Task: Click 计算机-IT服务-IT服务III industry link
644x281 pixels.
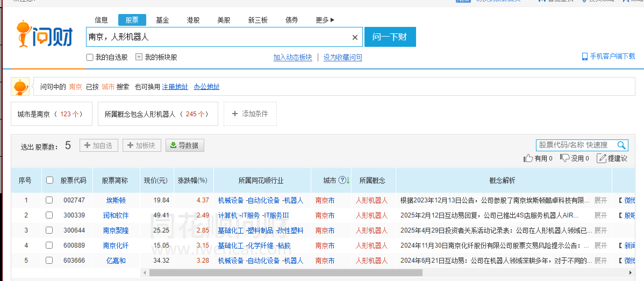Action: click(253, 215)
